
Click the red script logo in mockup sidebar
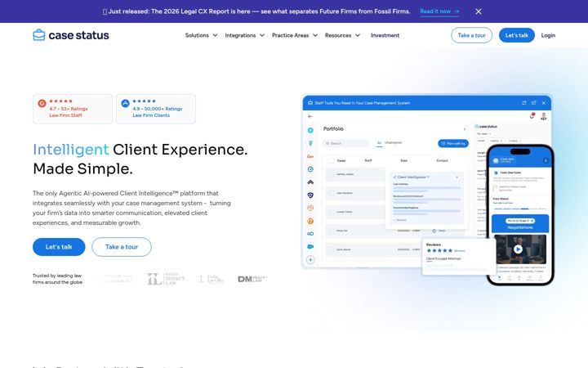tap(310, 156)
